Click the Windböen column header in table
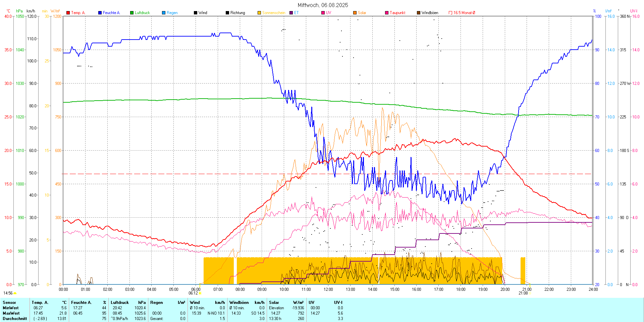 coord(239,303)
